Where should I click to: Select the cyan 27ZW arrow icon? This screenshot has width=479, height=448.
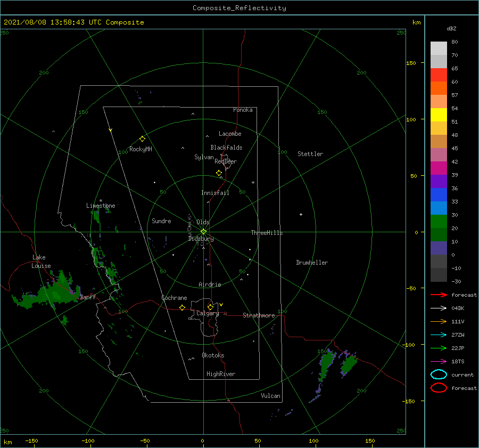pyautogui.click(x=439, y=335)
